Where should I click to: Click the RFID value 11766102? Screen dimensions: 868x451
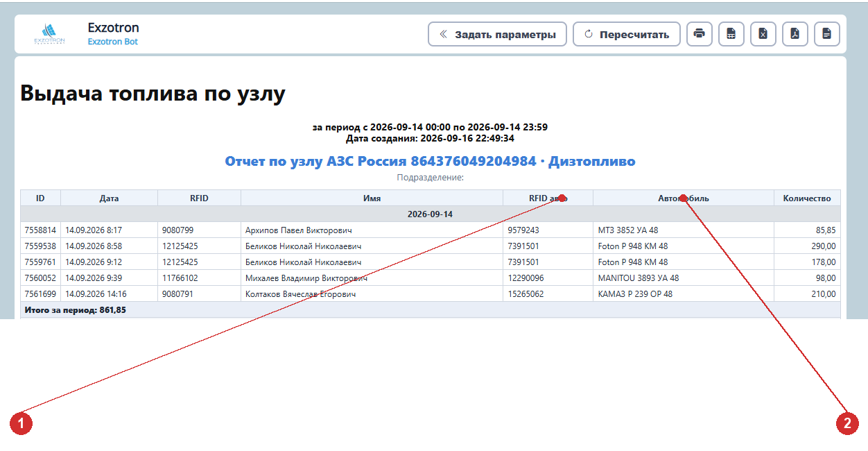pos(180,278)
